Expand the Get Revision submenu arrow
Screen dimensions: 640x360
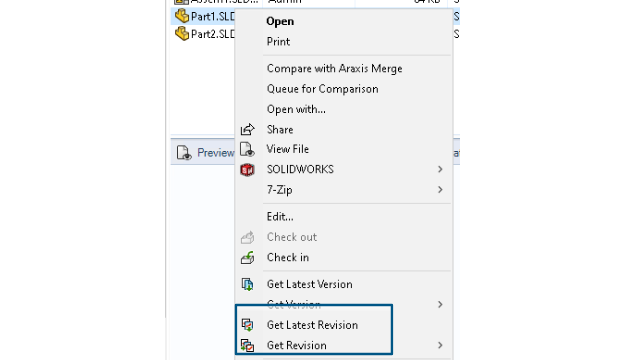[440, 345]
